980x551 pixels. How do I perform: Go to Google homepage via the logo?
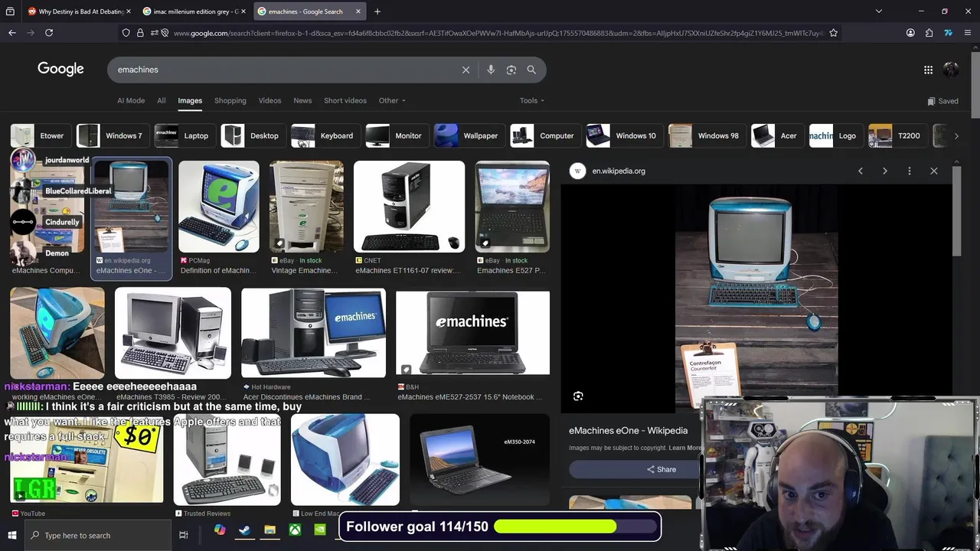[x=60, y=69]
